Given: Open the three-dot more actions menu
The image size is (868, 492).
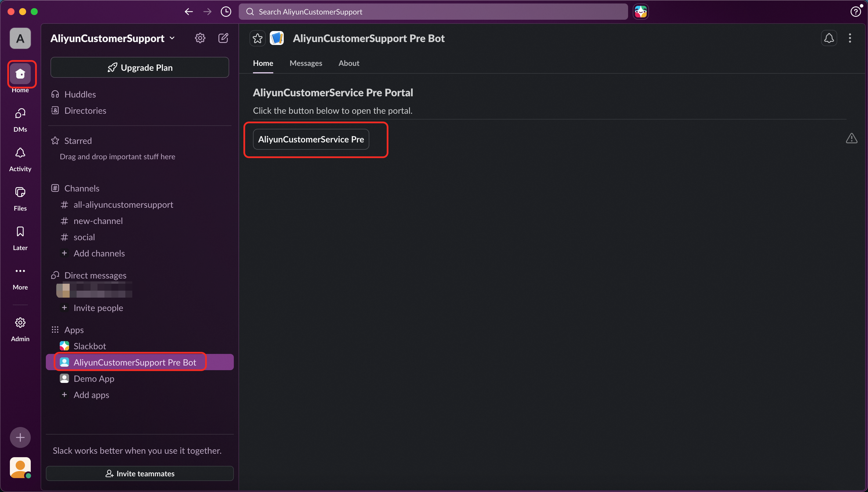Looking at the screenshot, I should pyautogui.click(x=850, y=38).
